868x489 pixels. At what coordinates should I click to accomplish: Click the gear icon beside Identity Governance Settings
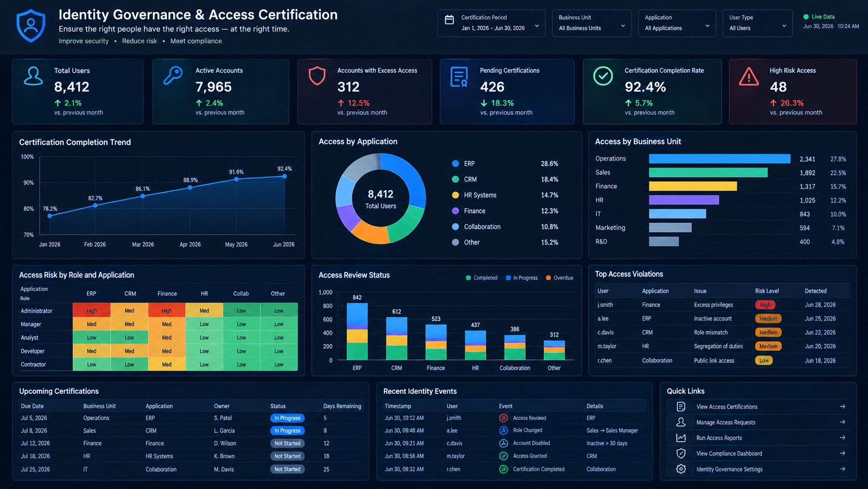tap(681, 469)
